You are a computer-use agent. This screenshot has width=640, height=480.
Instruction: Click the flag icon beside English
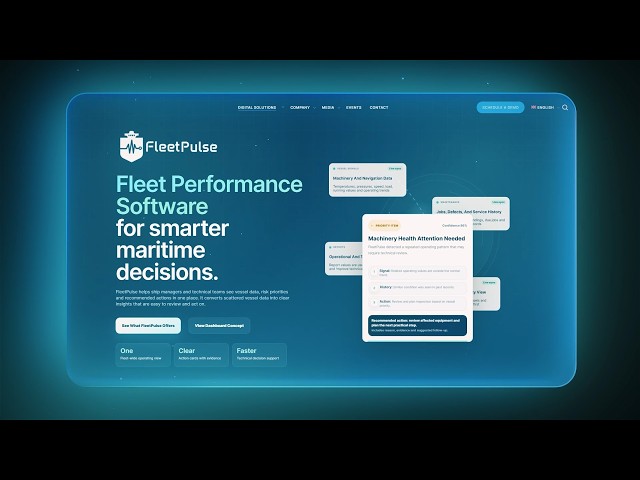click(x=533, y=107)
